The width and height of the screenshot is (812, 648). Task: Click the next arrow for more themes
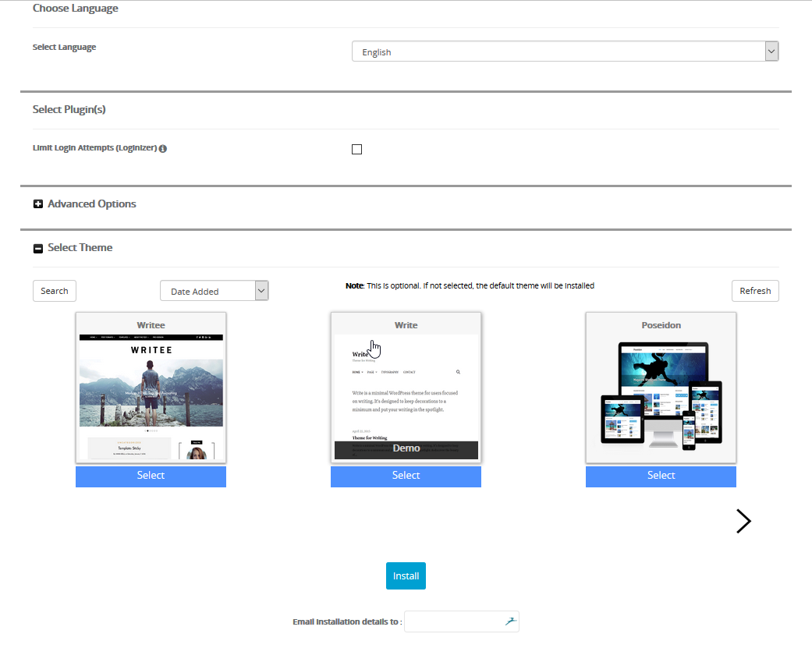click(x=743, y=521)
